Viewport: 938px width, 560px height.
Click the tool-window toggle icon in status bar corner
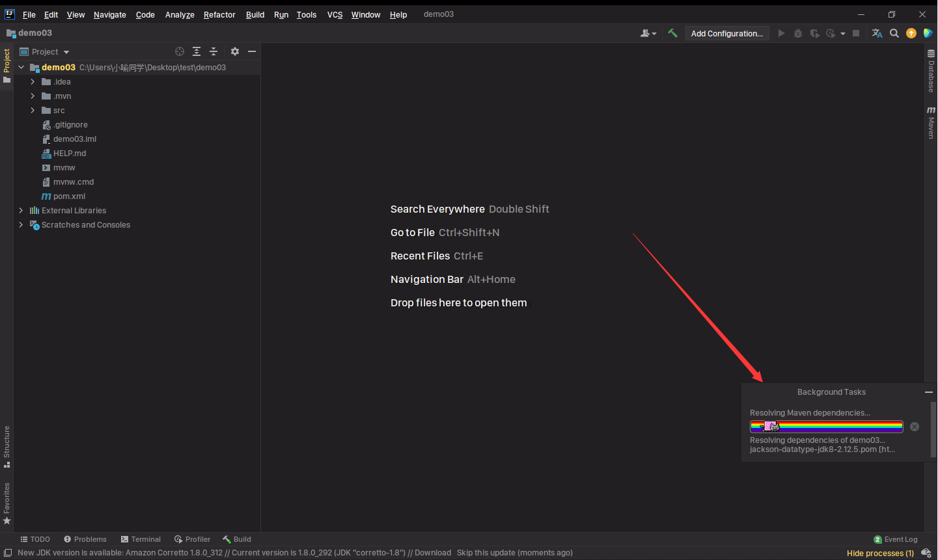tap(8, 553)
